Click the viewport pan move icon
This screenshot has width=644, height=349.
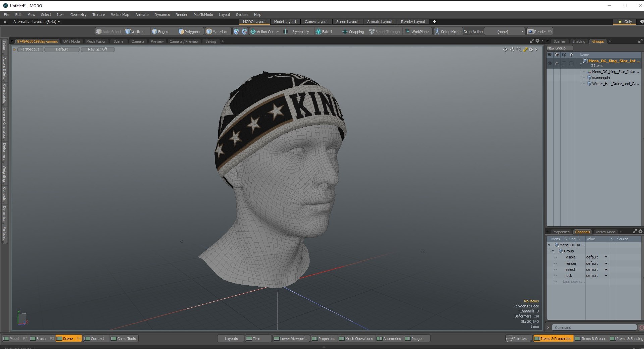coord(505,49)
